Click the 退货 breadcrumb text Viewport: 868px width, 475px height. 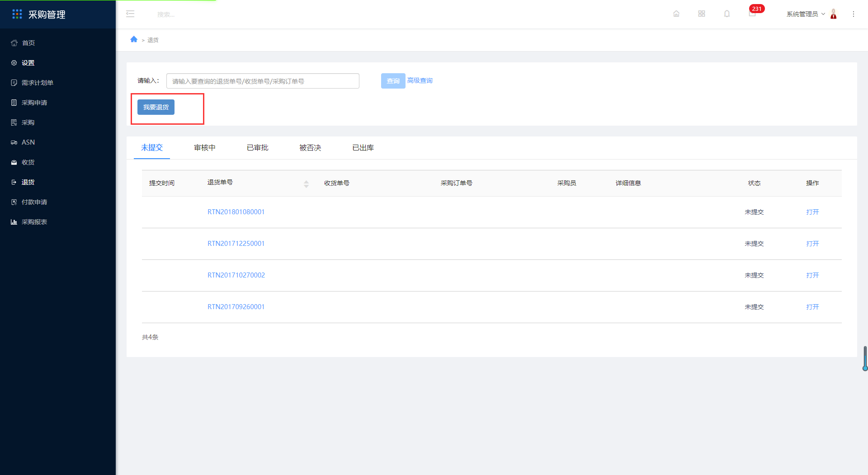[153, 40]
